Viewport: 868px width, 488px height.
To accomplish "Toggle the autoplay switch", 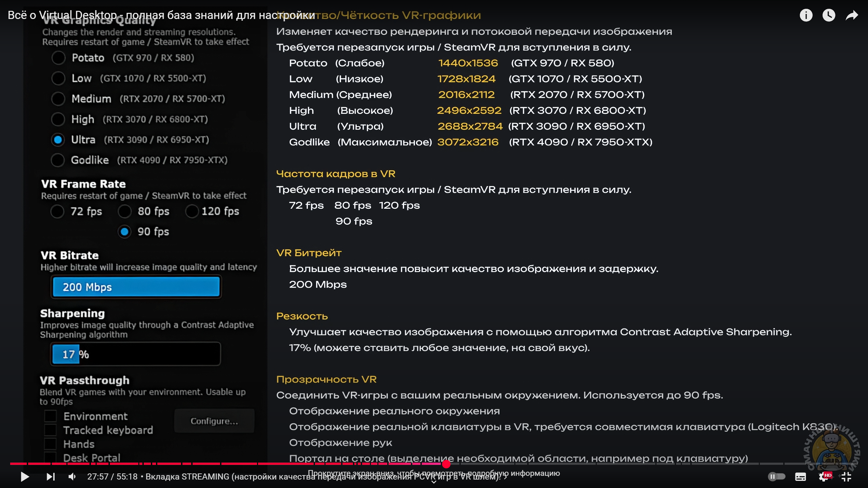I will [x=776, y=477].
